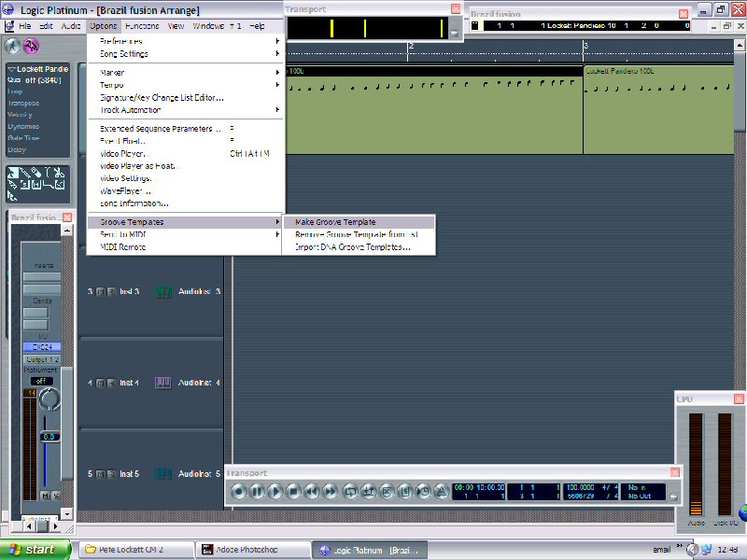Start playback with the Transport Play button
This screenshot has width=747, height=560.
click(x=275, y=491)
